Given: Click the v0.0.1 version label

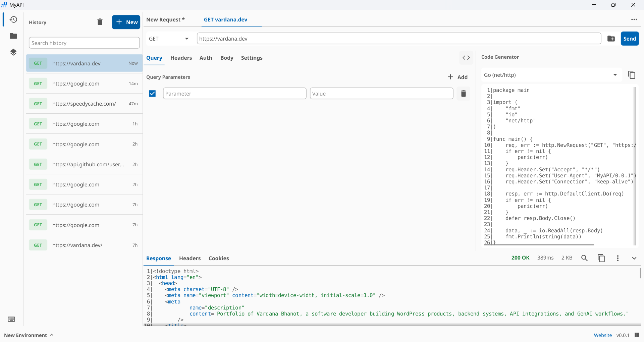Looking at the screenshot, I should click(x=623, y=335).
